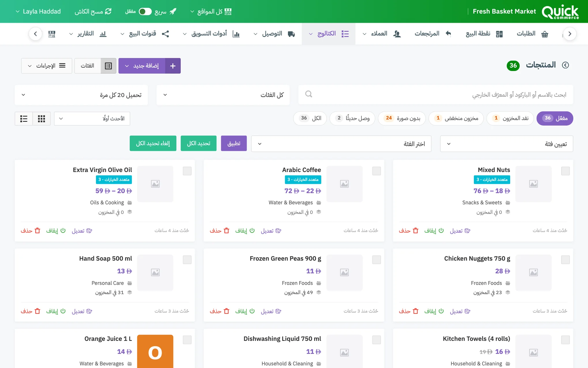Open the all categories filter dropdown
Screen dimensions: 588x368
point(223,95)
